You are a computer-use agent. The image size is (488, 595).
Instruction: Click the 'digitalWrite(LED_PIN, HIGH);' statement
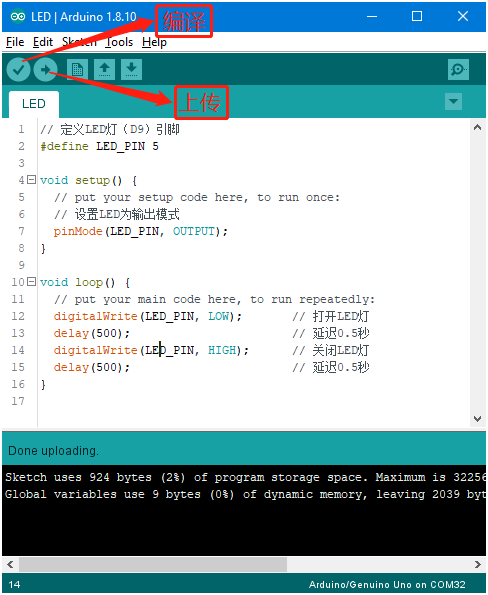tap(151, 350)
